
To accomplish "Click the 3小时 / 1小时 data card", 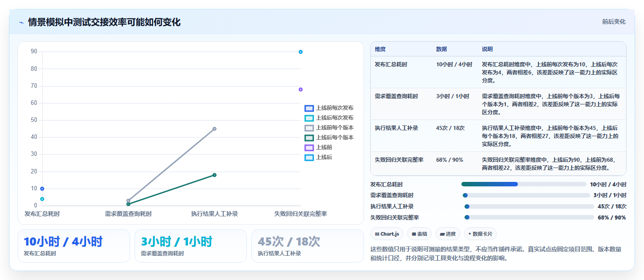I will pos(191,246).
